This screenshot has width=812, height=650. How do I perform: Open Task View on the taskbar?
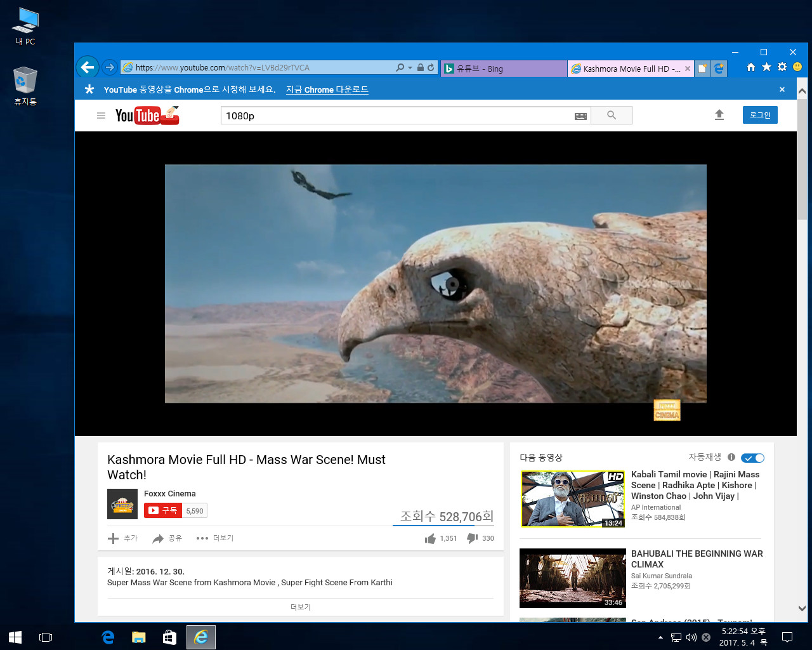pos(46,637)
